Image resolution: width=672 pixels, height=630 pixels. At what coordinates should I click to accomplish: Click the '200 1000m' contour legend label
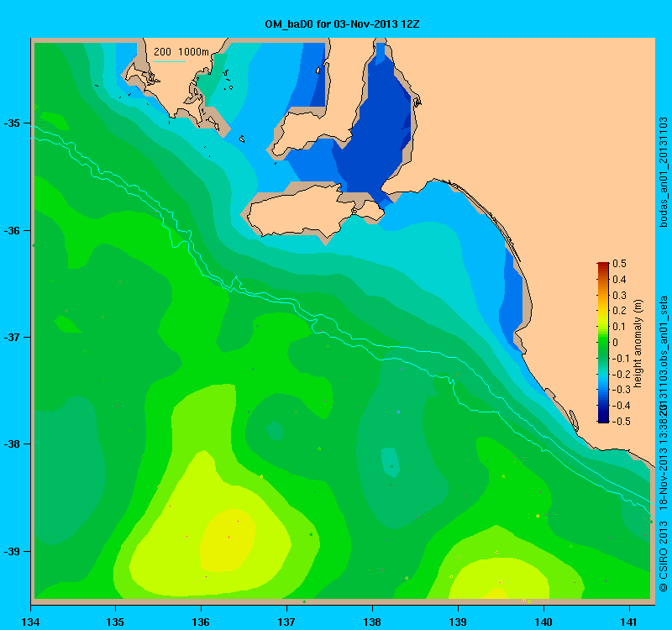click(181, 52)
